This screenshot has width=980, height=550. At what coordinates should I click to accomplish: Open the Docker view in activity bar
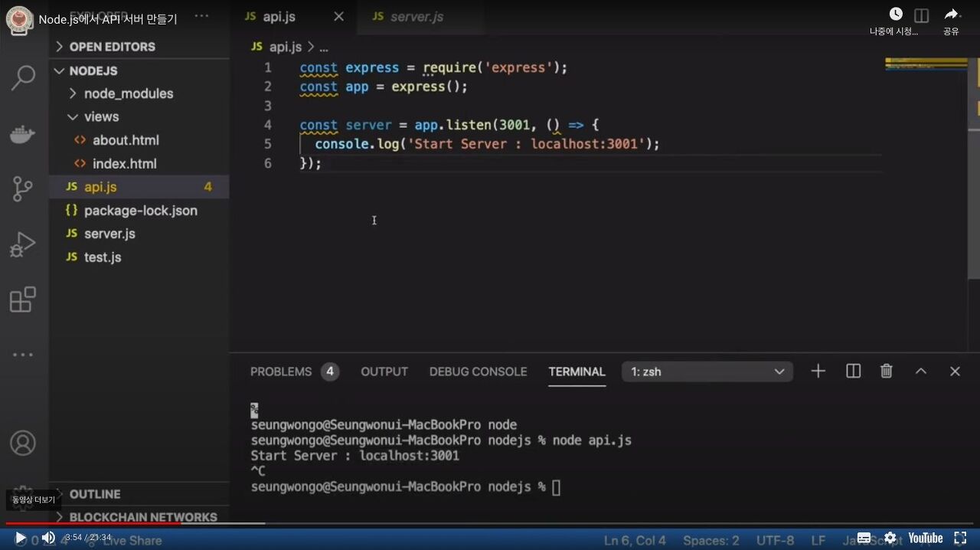(23, 134)
